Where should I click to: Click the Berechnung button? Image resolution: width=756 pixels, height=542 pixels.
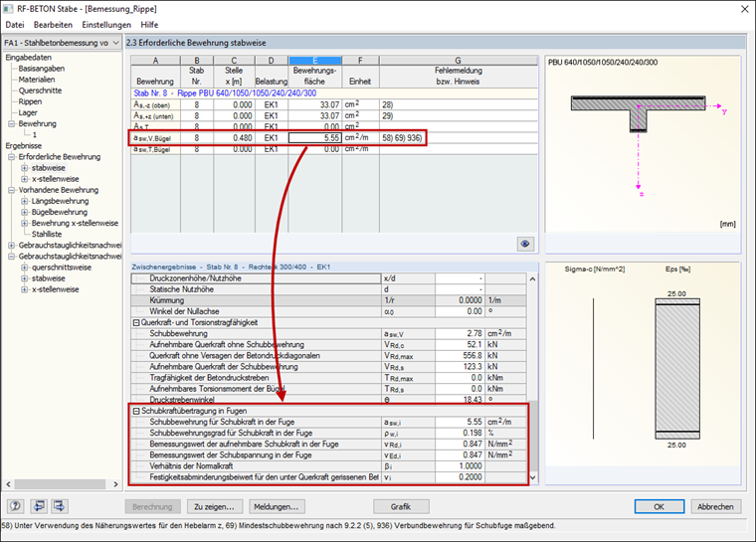152,507
